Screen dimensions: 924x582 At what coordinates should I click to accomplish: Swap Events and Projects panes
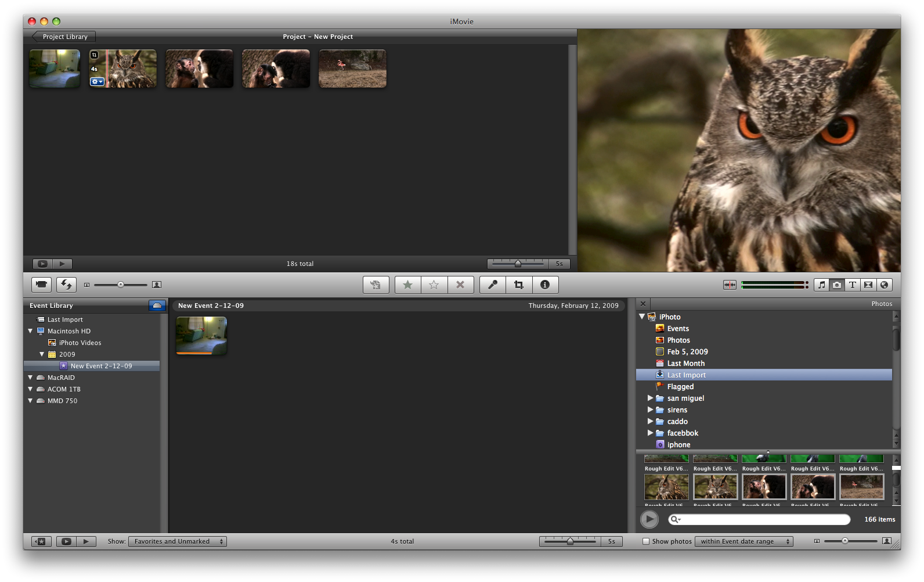click(66, 285)
